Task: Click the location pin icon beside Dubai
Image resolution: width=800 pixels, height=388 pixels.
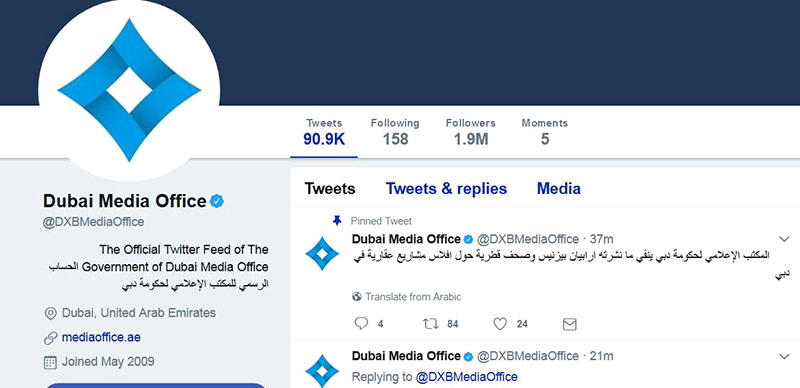Action: [50, 313]
